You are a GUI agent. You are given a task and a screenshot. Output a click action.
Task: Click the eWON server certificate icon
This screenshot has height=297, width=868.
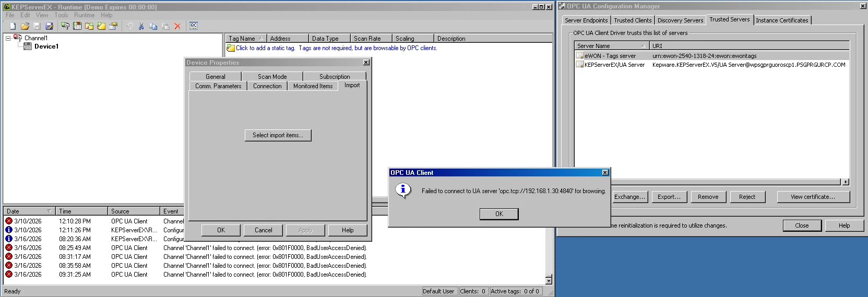pyautogui.click(x=580, y=56)
